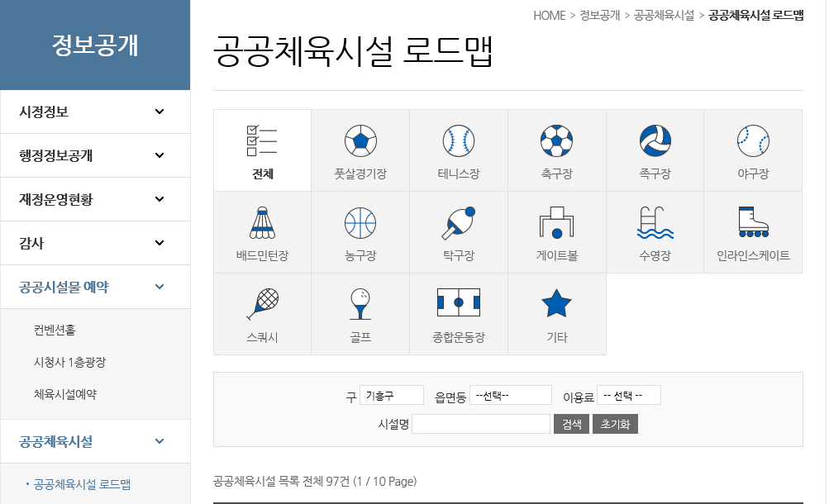Select the 배드민턴장 shuttlecock icon
Viewport: 829px width, 504px height.
262,223
